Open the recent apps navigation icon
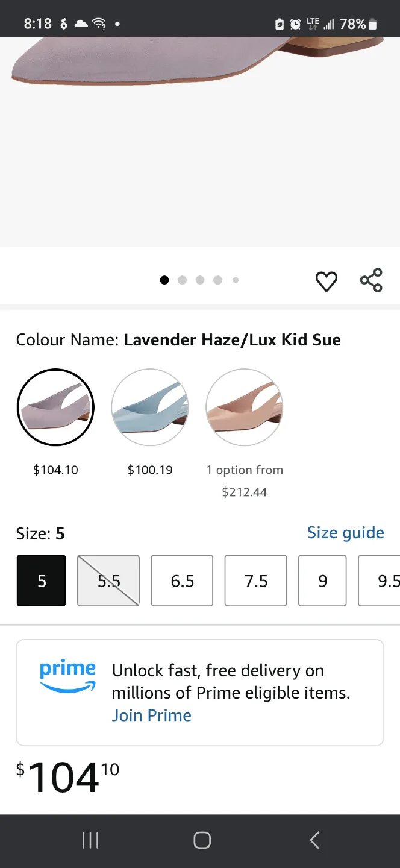 pos(90,840)
